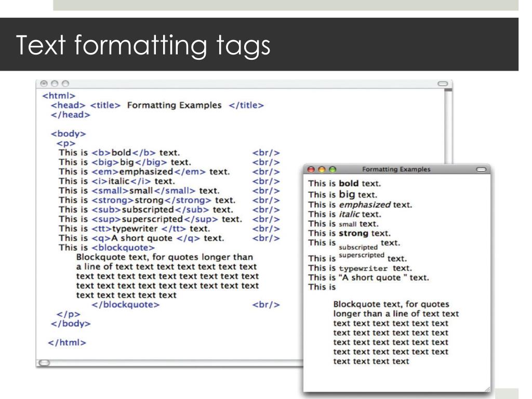Click the red close button of Formatting Examples window

click(311, 169)
